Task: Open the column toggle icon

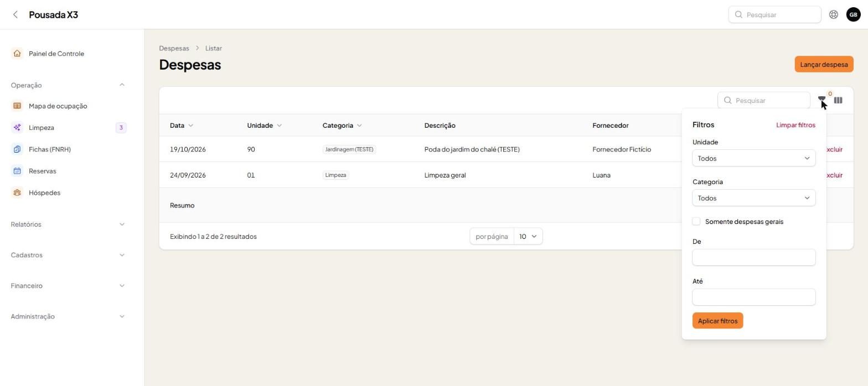Action: 838,100
